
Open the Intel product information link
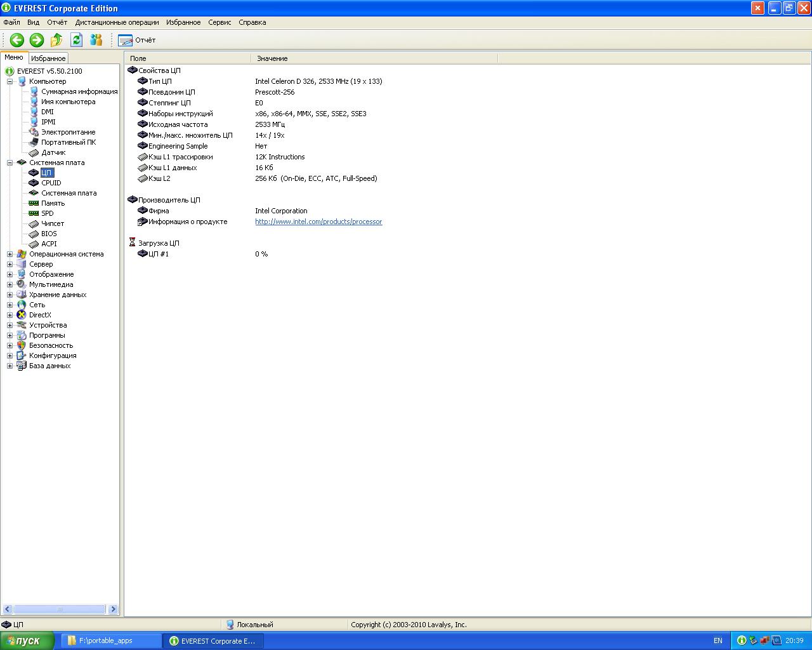tap(318, 222)
